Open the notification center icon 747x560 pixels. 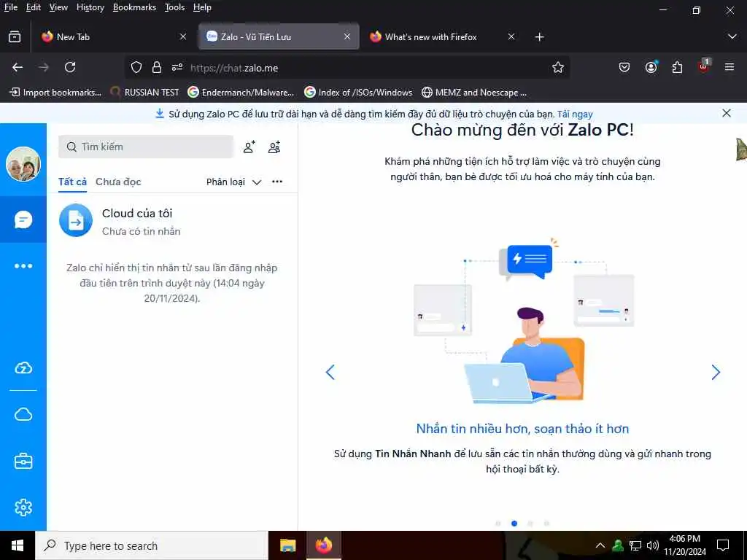click(x=723, y=545)
